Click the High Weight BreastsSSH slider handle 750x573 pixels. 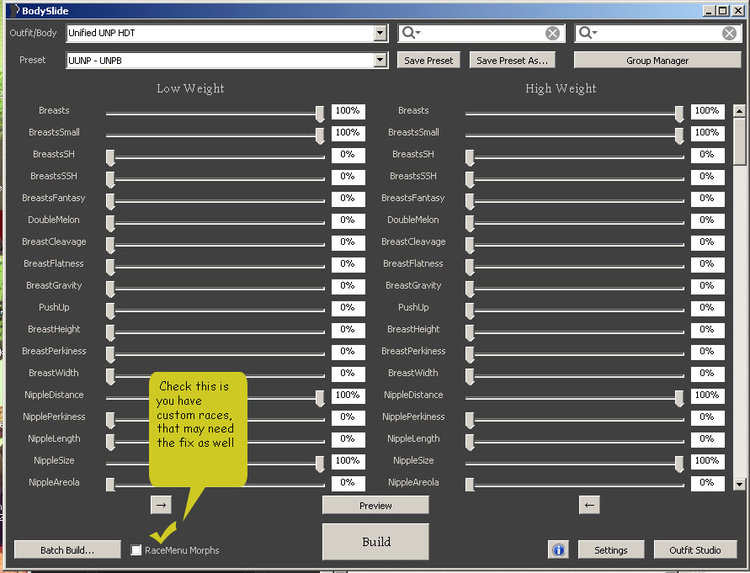click(470, 180)
